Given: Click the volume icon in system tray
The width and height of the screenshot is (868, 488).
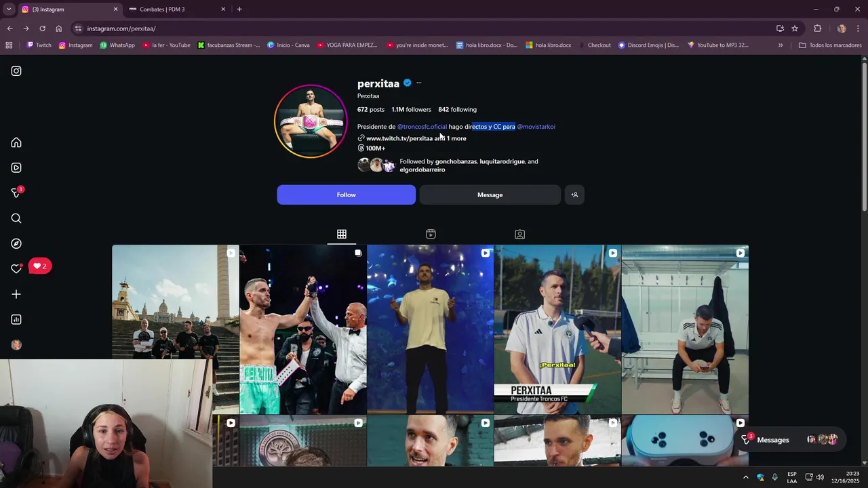Looking at the screenshot, I should [820, 477].
